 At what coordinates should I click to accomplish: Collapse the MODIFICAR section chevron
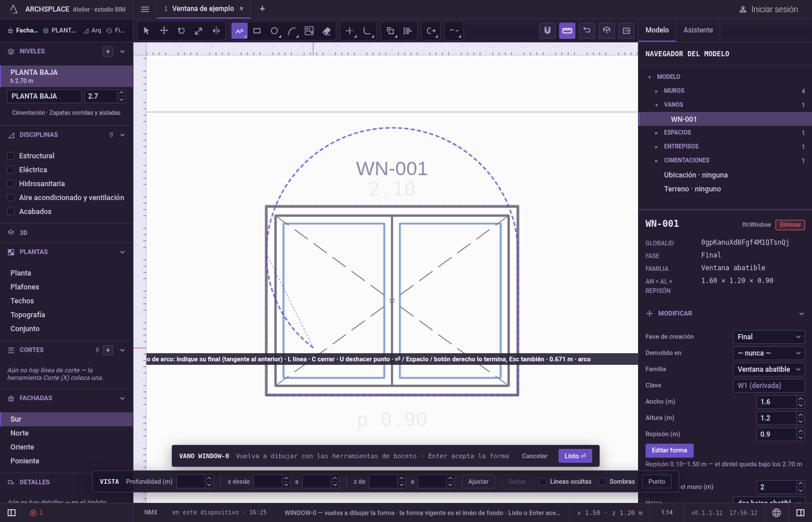802,314
